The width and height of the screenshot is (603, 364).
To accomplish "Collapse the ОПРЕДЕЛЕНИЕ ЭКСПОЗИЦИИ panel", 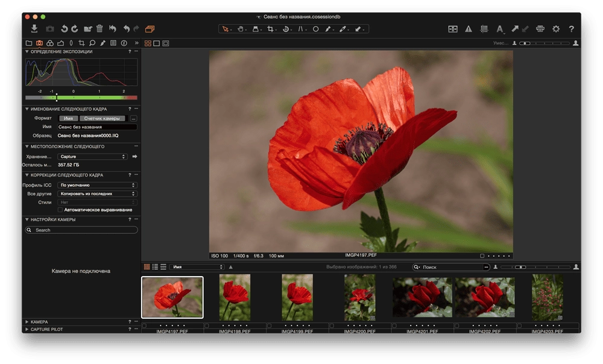I will coord(27,51).
